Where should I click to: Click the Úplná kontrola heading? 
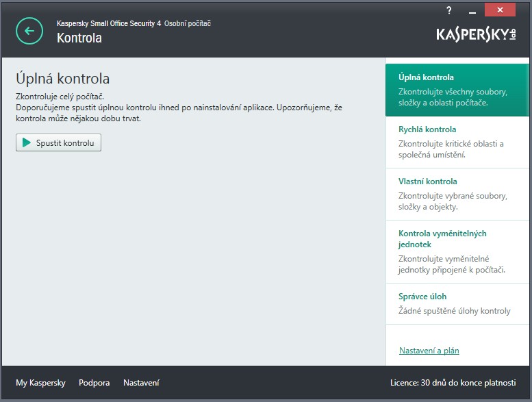(62, 78)
